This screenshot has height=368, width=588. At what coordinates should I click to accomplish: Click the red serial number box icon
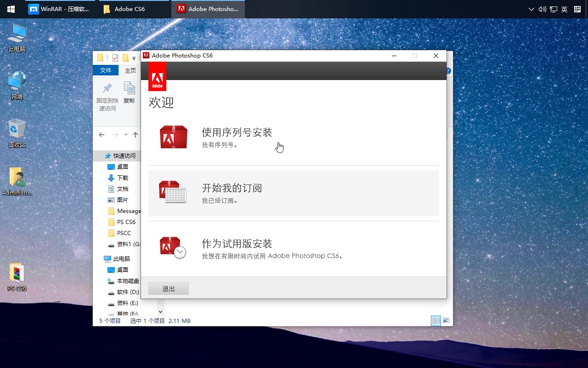[174, 137]
